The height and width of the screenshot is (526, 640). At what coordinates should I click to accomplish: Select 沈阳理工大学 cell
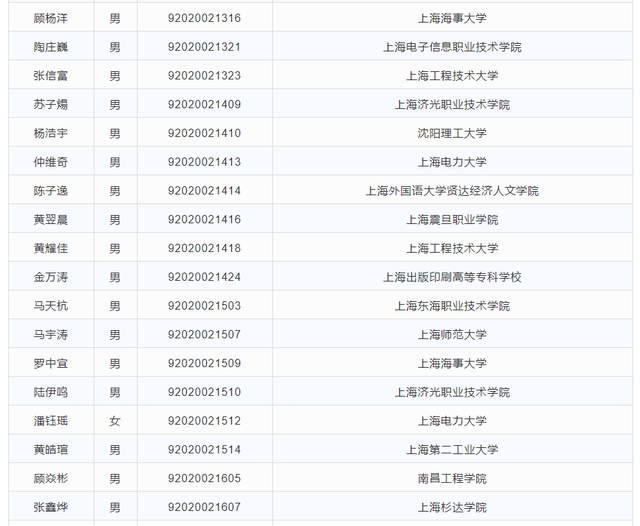click(452, 133)
